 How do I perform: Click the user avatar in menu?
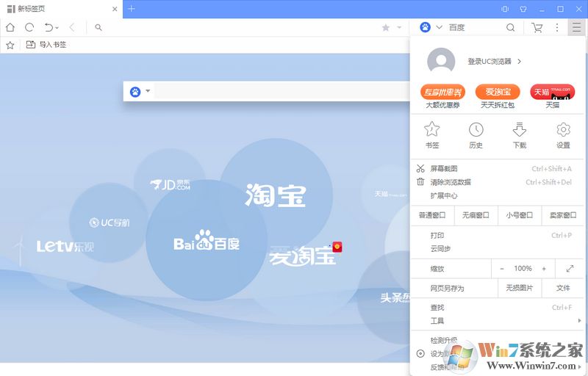pos(441,61)
